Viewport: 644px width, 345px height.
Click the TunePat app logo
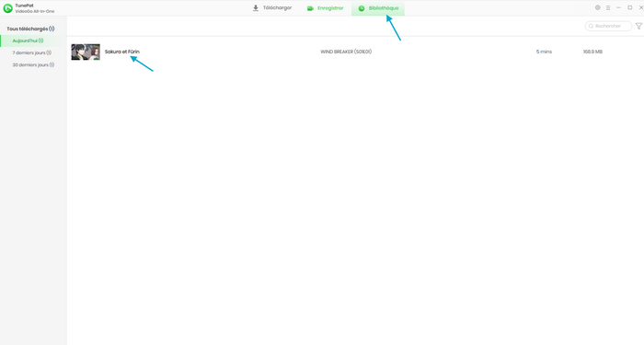click(7, 8)
